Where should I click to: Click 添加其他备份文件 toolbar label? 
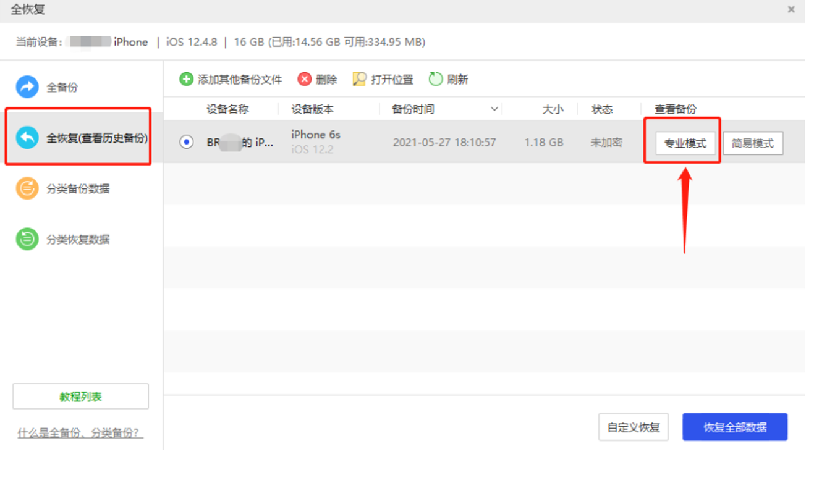coord(240,79)
